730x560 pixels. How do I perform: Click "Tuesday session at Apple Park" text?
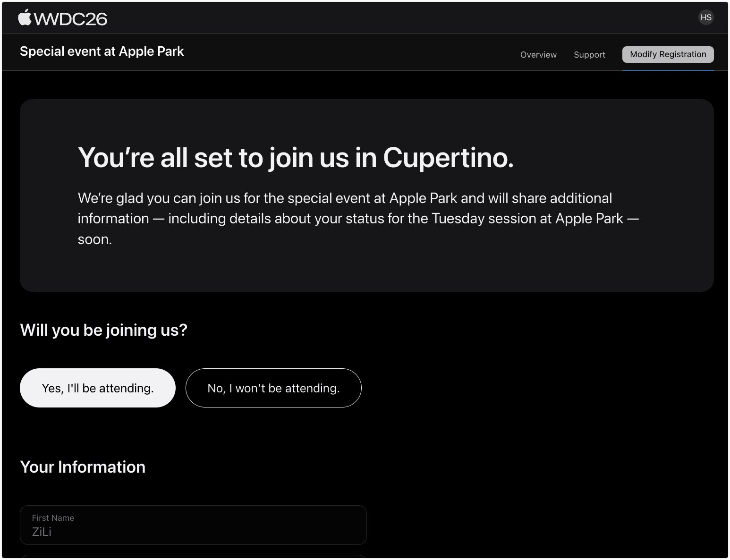coord(527,219)
